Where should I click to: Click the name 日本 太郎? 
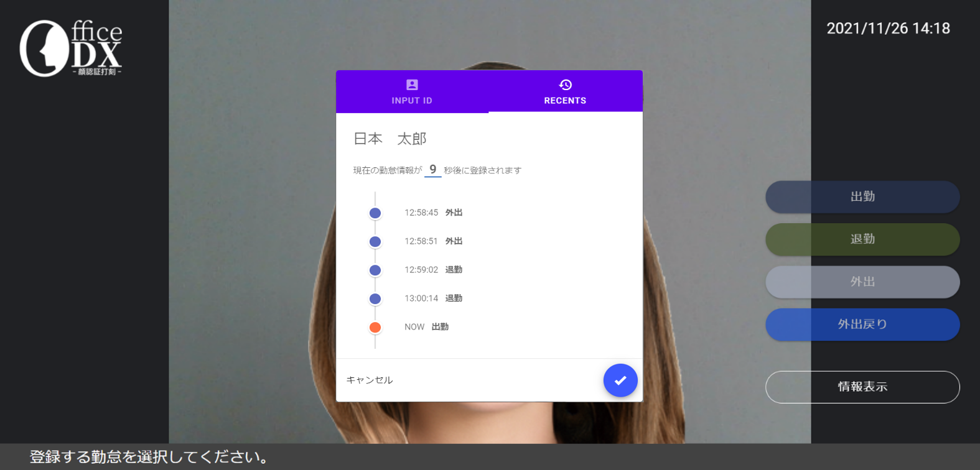390,139
